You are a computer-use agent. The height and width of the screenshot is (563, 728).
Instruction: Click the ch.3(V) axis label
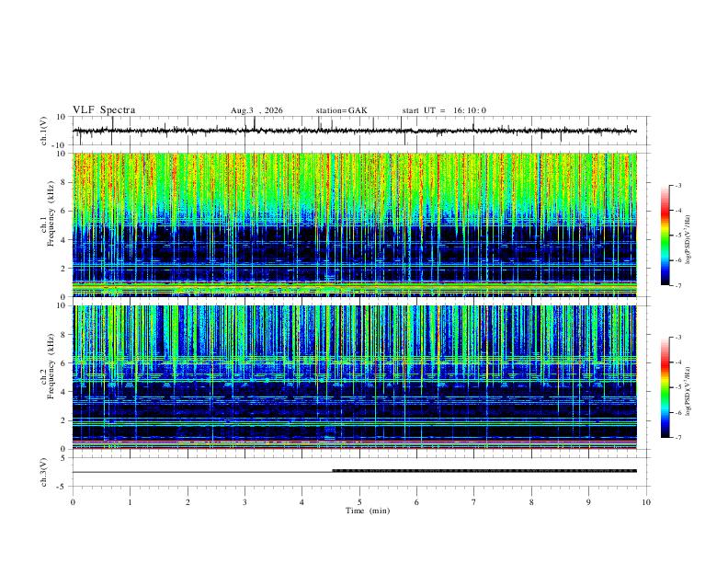44,473
